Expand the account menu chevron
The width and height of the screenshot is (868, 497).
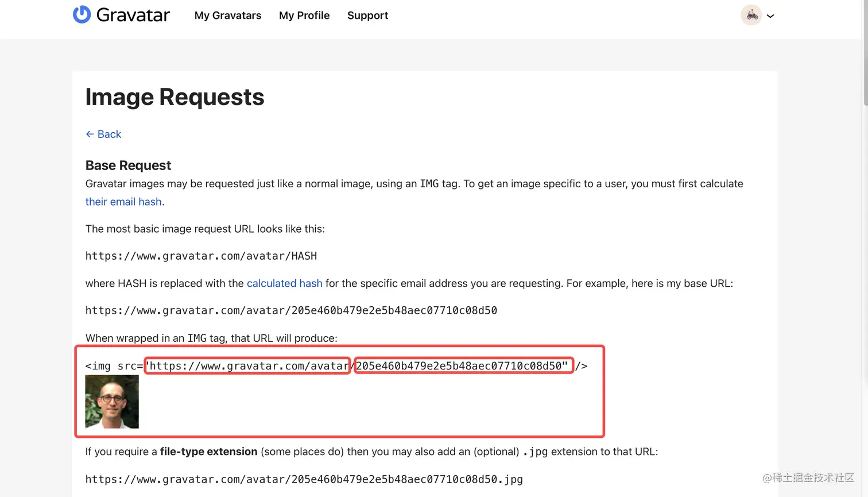tap(770, 16)
